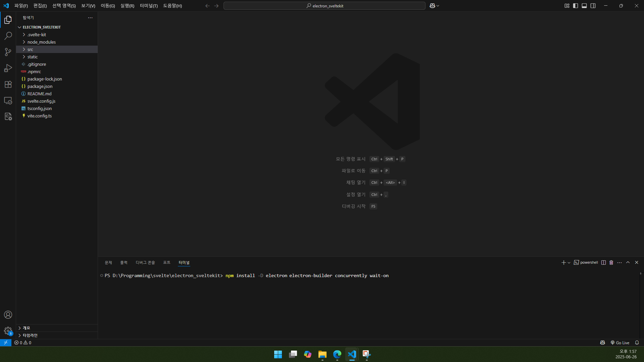
Task: Expand the 개요 section
Action: click(57, 328)
